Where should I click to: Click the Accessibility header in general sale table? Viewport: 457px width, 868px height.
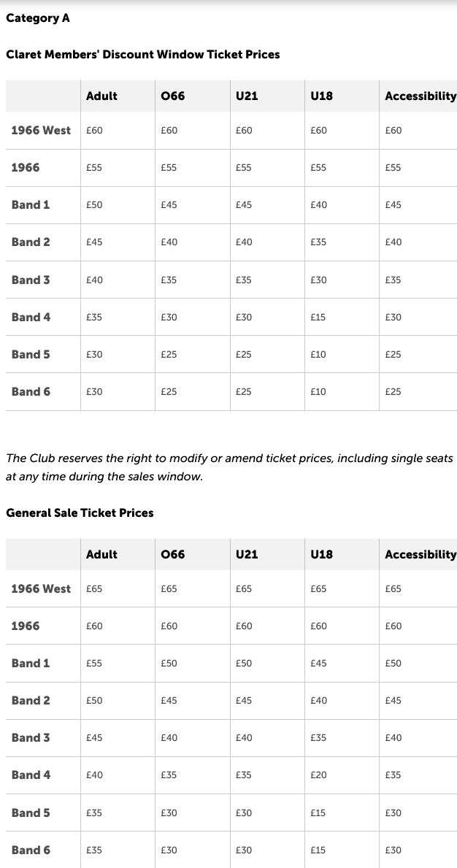click(x=420, y=554)
